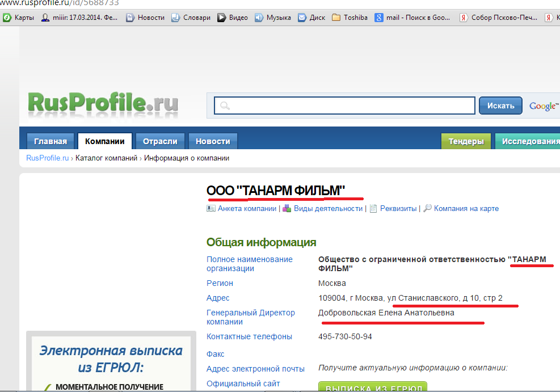Open the Музыка bookmark
This screenshot has height=392, width=560.
272,18
